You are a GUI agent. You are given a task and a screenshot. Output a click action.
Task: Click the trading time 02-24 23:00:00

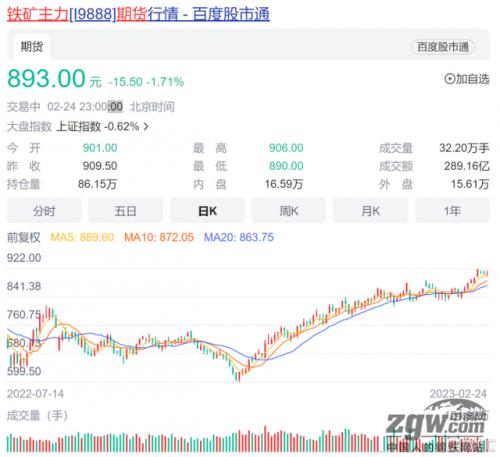click(x=85, y=107)
